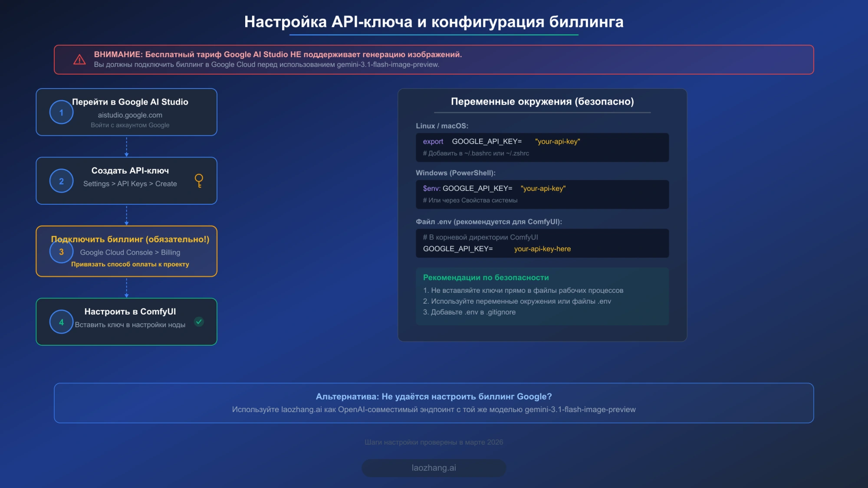Image resolution: width=868 pixels, height=488 pixels.
Task: Open the Настроить в ComfyUI step card heading
Action: (130, 311)
